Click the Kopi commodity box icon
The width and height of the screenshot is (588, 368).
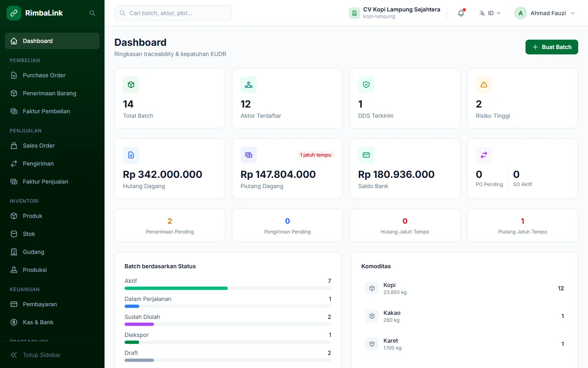point(372,288)
